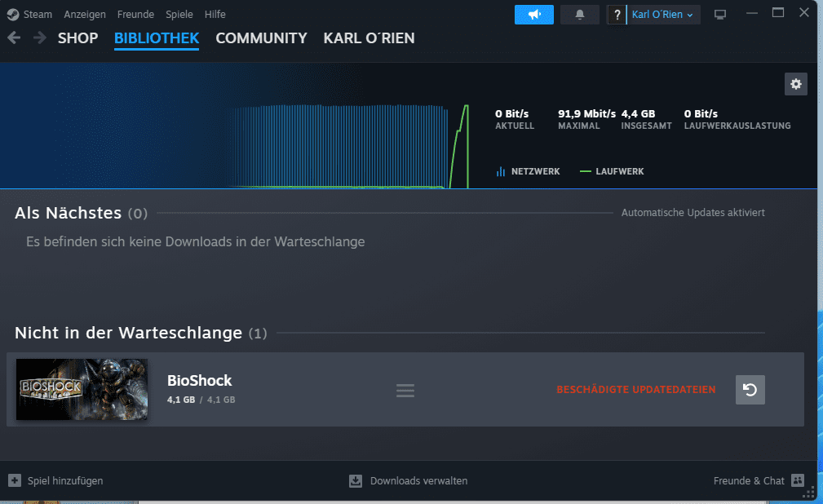Click the BESCHÄDIGTE UPDATEDATEIEN status text
This screenshot has height=504, width=823.
pos(636,390)
